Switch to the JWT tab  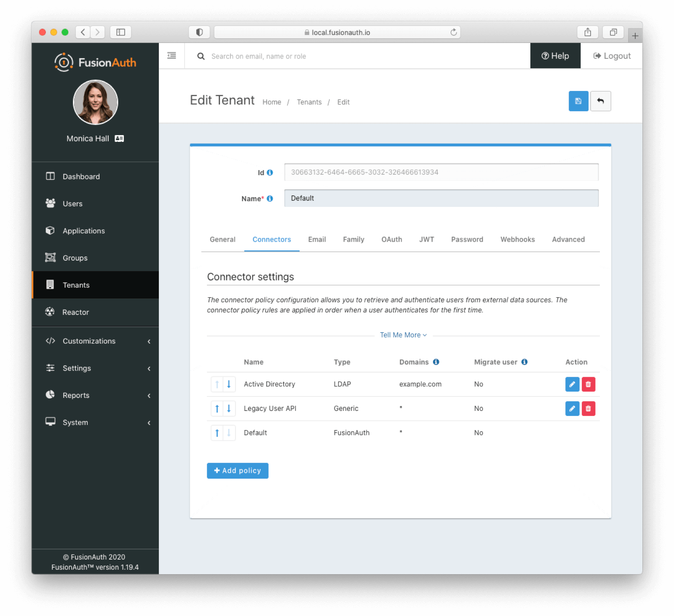pyautogui.click(x=426, y=240)
